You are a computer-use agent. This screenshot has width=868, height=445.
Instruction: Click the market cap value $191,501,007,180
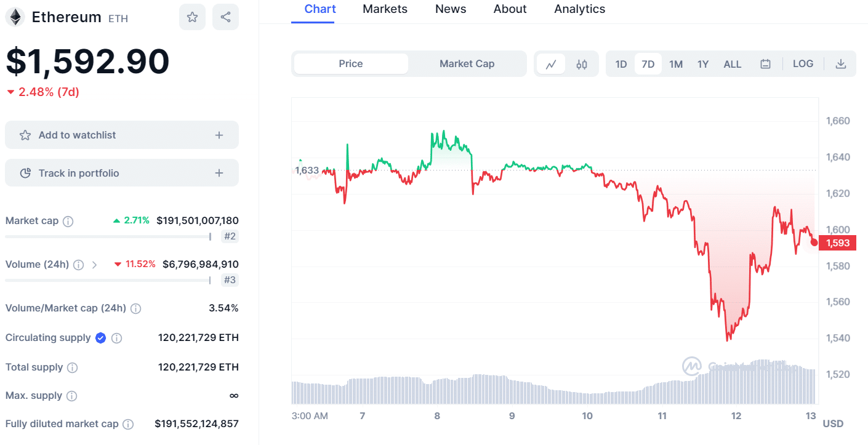click(198, 221)
